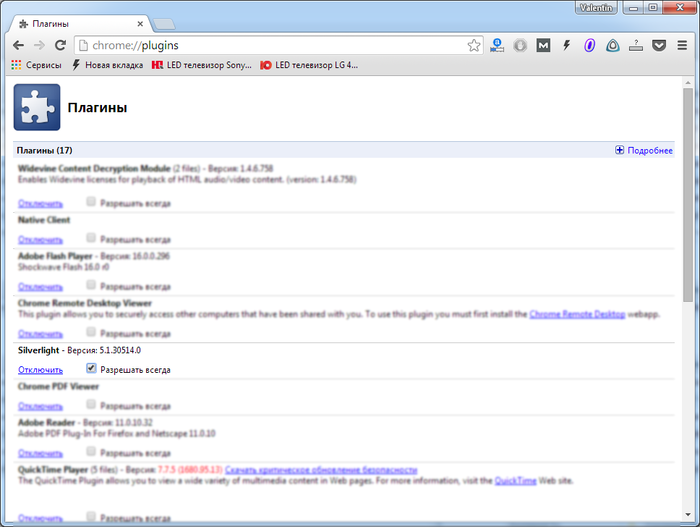Viewport: 700px width, 527px height.
Task: Click the Adobe Flash Player plugin name
Action: (55, 256)
